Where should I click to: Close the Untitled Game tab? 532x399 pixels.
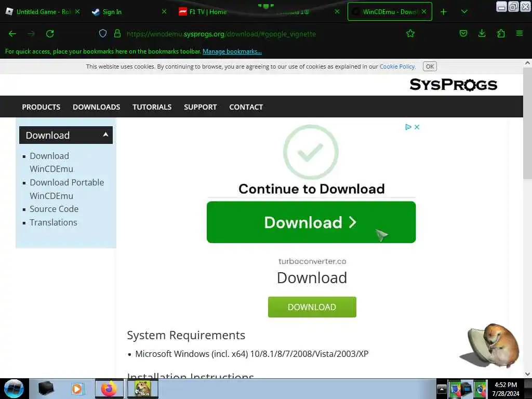point(77,11)
